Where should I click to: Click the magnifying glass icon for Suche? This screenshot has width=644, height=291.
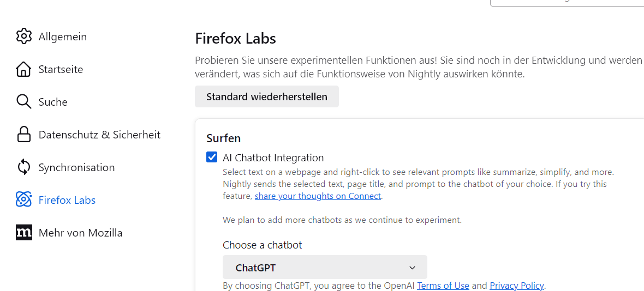(24, 102)
